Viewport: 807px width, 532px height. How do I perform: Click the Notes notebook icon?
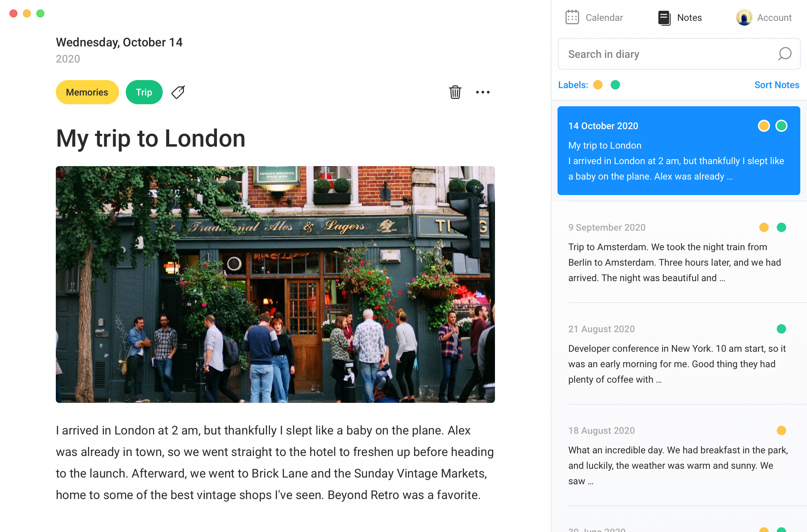pyautogui.click(x=664, y=18)
